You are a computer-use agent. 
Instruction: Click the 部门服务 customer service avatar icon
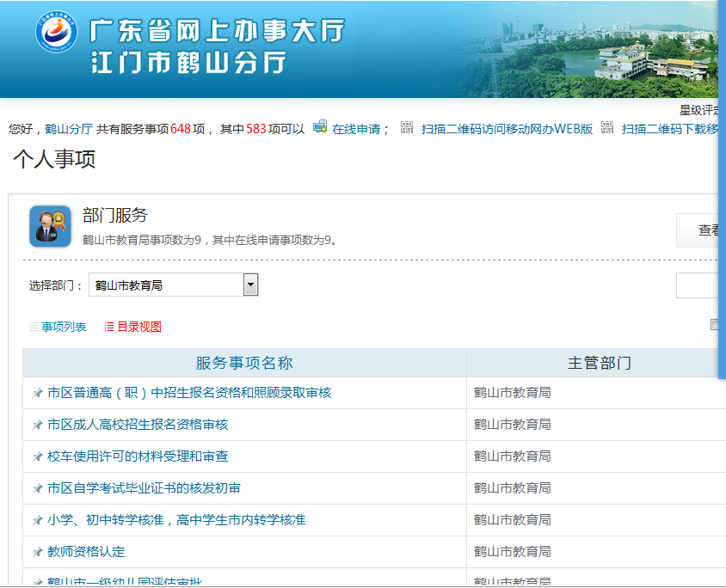[50, 226]
